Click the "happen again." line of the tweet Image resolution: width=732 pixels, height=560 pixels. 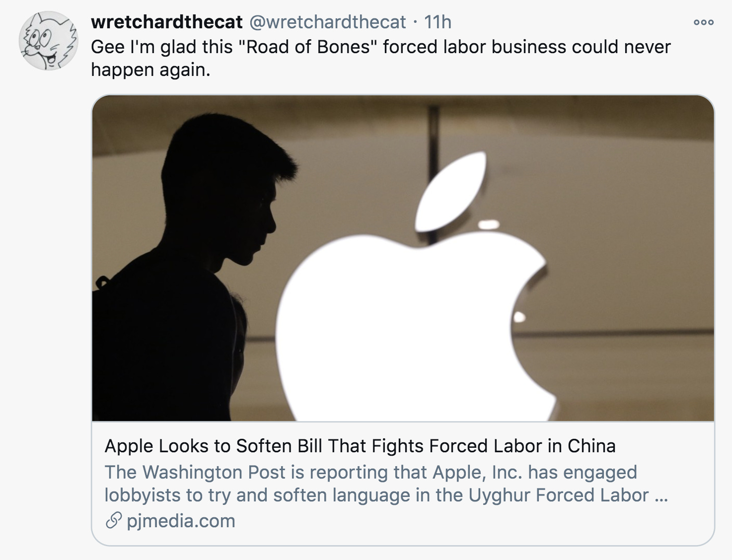click(150, 70)
